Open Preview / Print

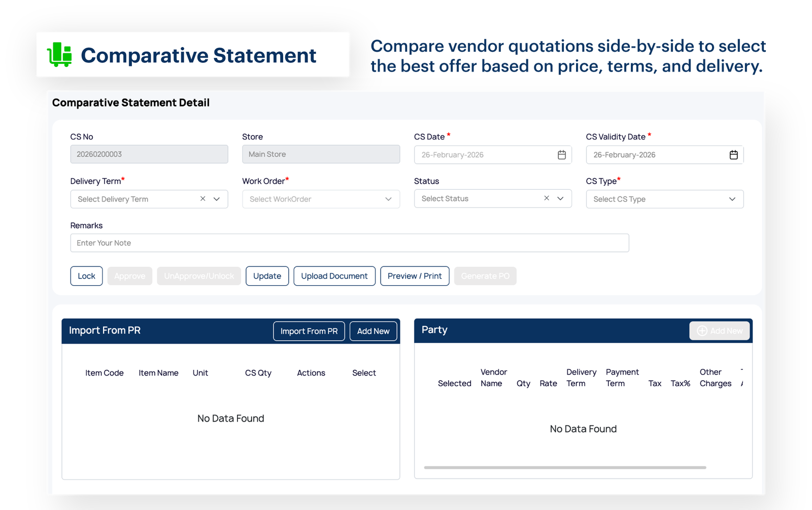coord(415,276)
